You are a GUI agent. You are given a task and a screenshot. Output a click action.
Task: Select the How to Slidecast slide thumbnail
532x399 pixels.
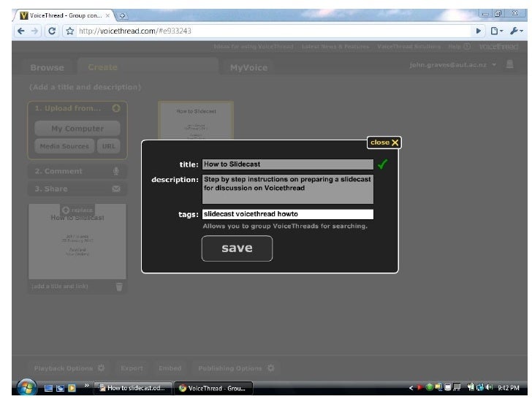(196, 121)
